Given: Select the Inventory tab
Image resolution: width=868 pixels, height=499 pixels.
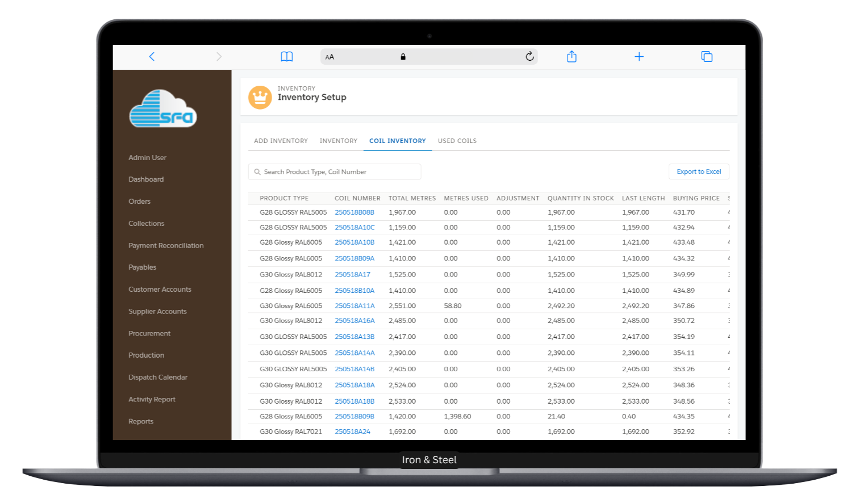Looking at the screenshot, I should pyautogui.click(x=339, y=141).
